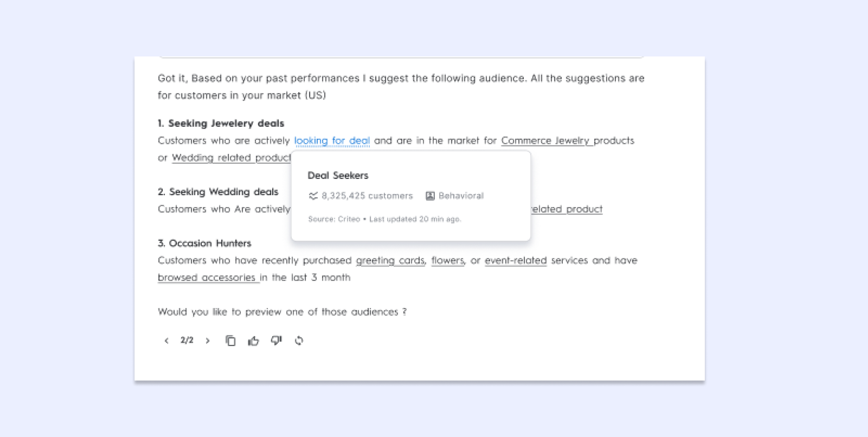Regenerate the response with the refresh icon
Viewport: 868px width, 437px height.
tap(299, 341)
